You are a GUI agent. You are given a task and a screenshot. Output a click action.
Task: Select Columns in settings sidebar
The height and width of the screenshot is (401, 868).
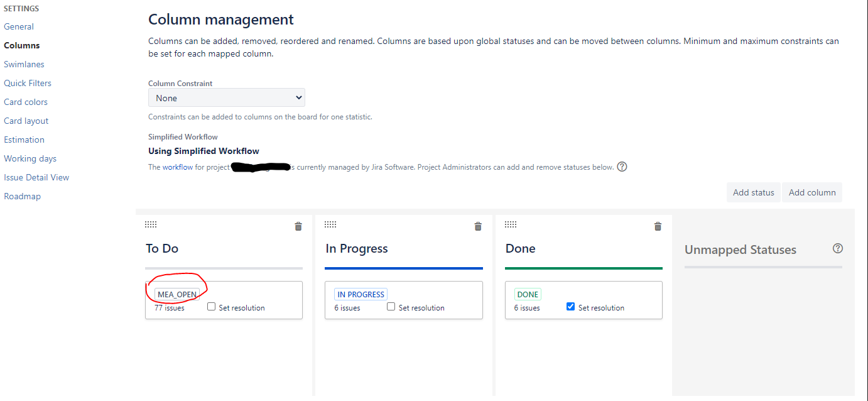point(22,45)
